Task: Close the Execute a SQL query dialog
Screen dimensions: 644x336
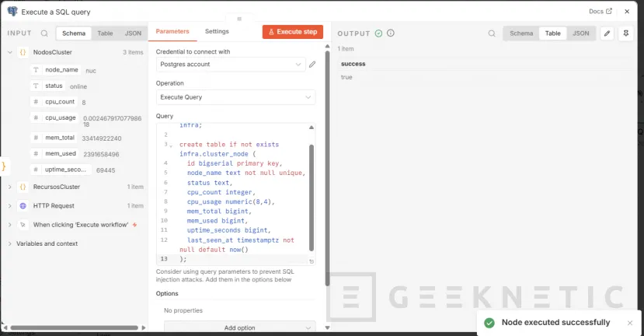Action: [627, 12]
